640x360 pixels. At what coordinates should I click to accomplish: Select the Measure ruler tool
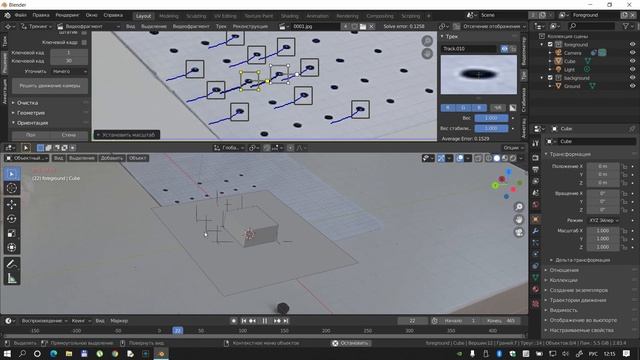[11, 278]
